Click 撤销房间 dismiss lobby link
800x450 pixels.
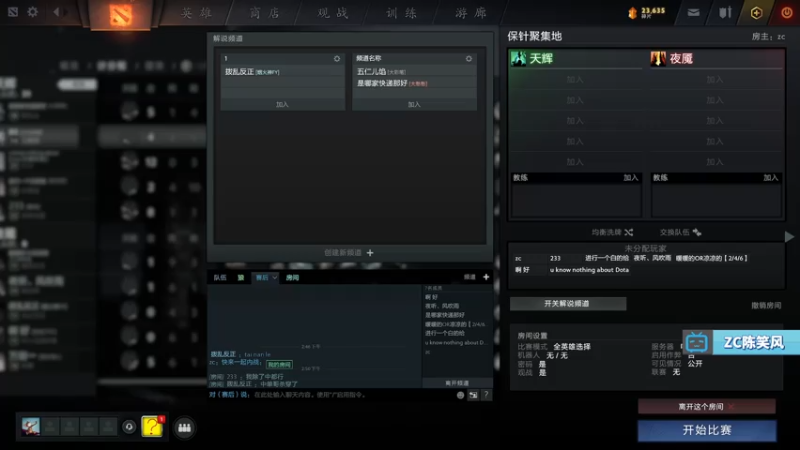(x=766, y=306)
